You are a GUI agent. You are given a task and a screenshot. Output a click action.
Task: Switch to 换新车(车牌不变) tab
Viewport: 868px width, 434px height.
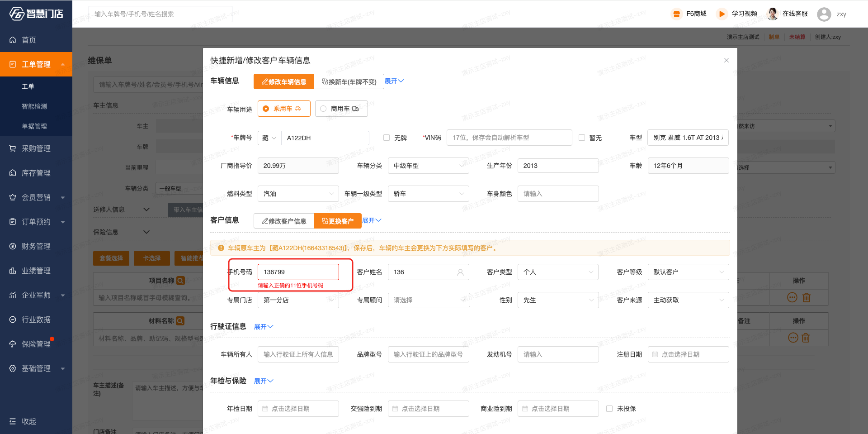pyautogui.click(x=349, y=81)
